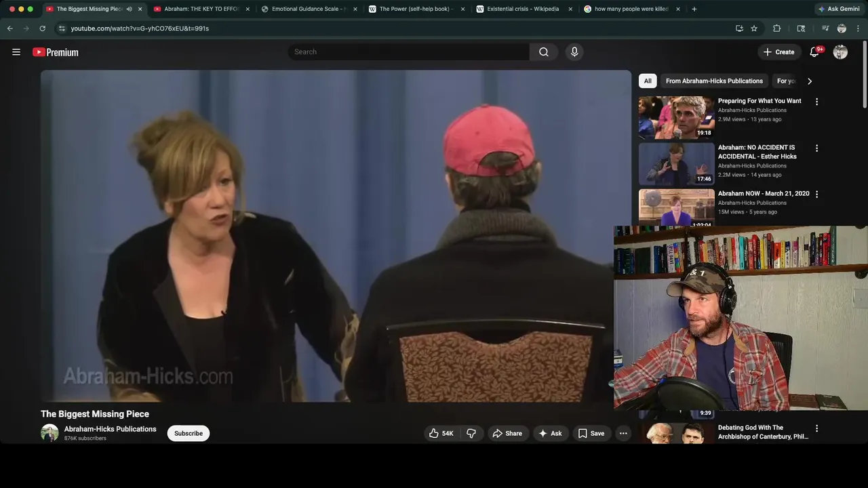Open options for Abraham NOW March 21 video
The height and width of the screenshot is (488, 868).
coord(816,194)
